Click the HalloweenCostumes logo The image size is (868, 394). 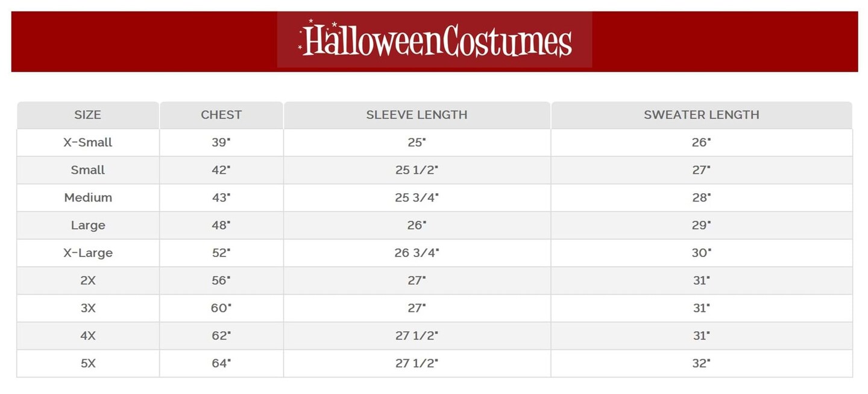click(435, 40)
